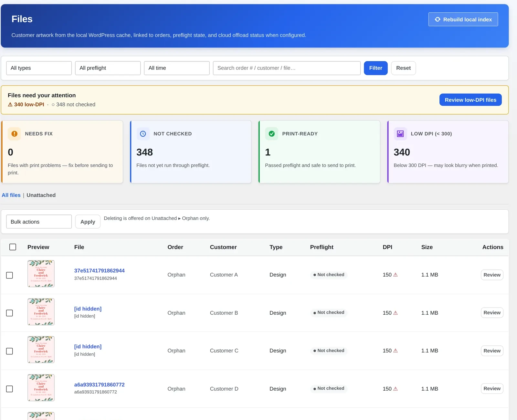This screenshot has width=517, height=420.
Task: Click the Not Checked clock icon
Action: (143, 134)
